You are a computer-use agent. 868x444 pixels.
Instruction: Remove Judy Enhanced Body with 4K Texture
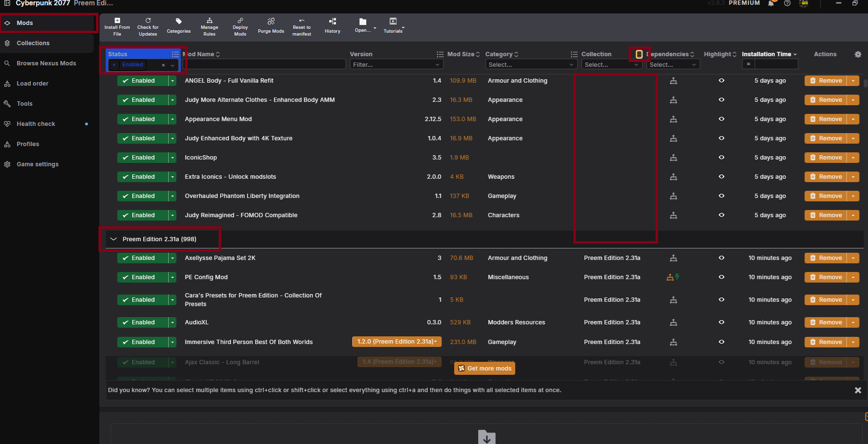point(826,138)
